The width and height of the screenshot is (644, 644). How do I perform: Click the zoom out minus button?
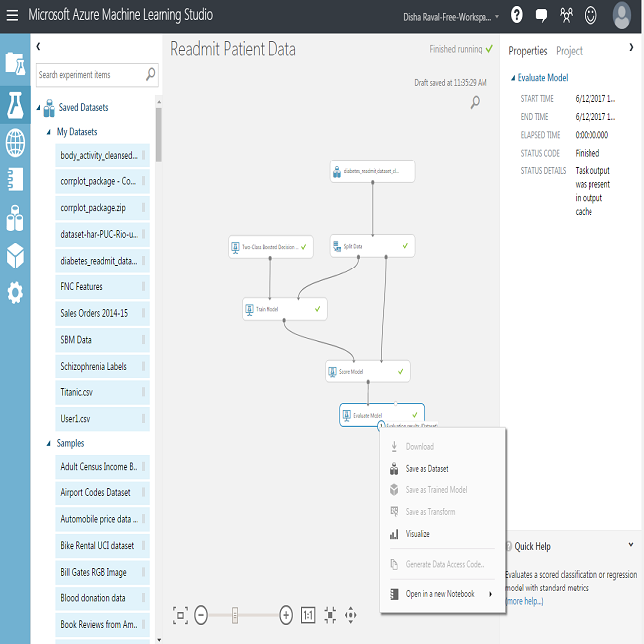point(201,615)
